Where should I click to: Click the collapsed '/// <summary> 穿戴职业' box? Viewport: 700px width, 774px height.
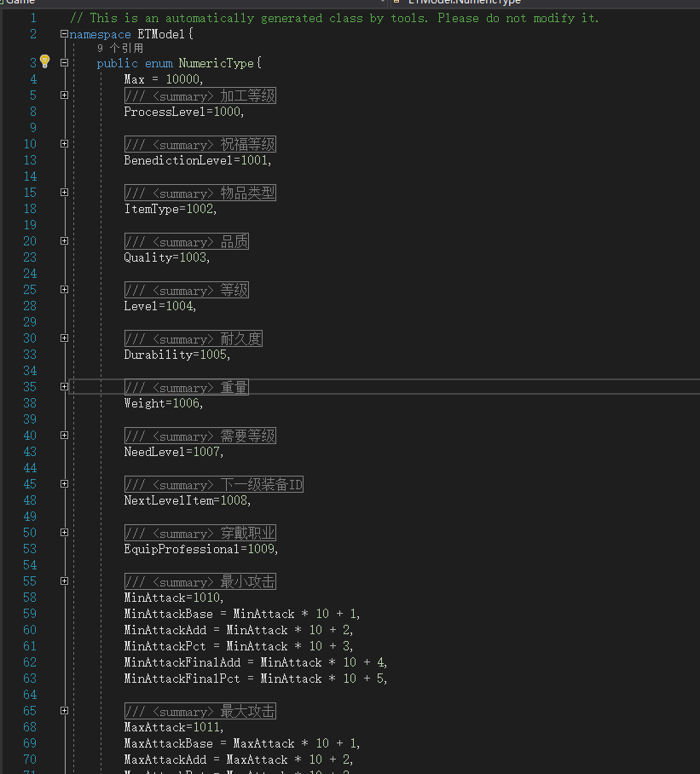click(x=200, y=533)
